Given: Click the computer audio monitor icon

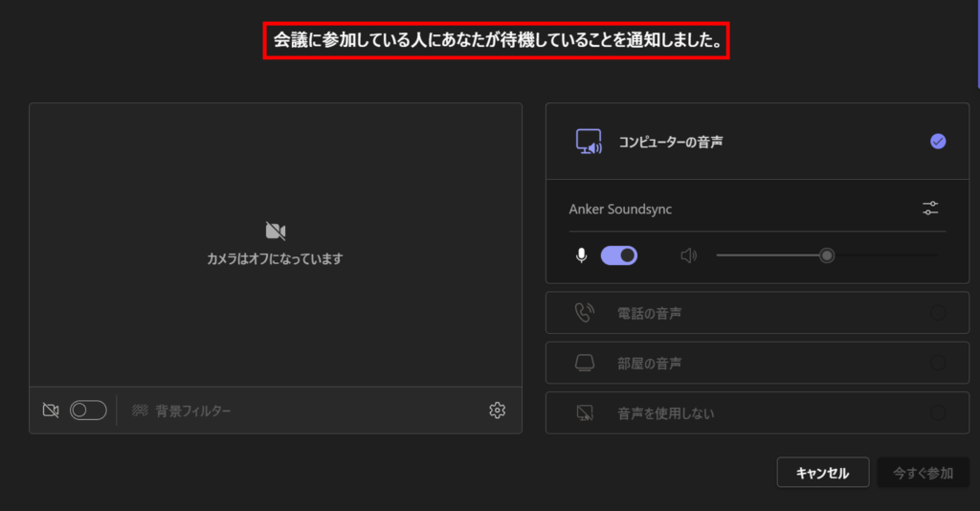Looking at the screenshot, I should 588,142.
